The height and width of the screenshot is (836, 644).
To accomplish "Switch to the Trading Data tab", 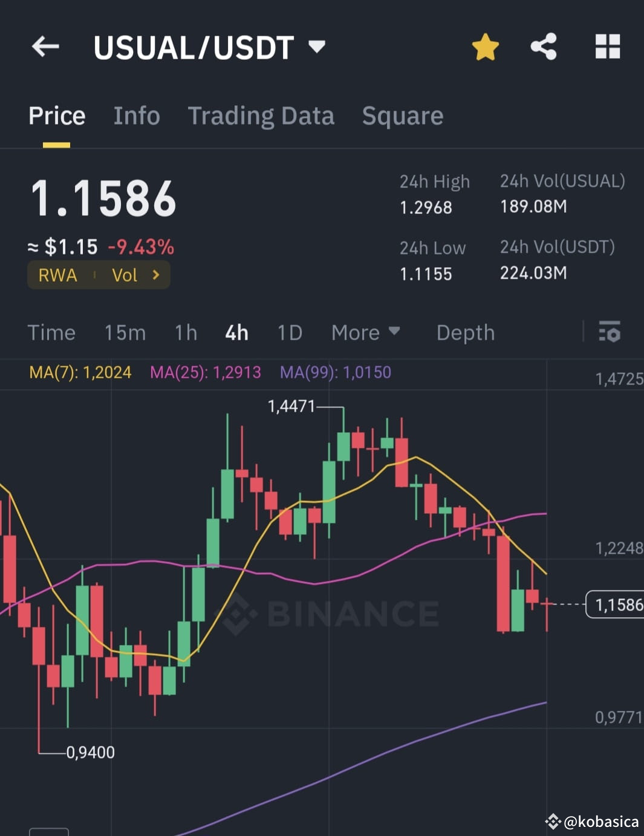I will [261, 116].
